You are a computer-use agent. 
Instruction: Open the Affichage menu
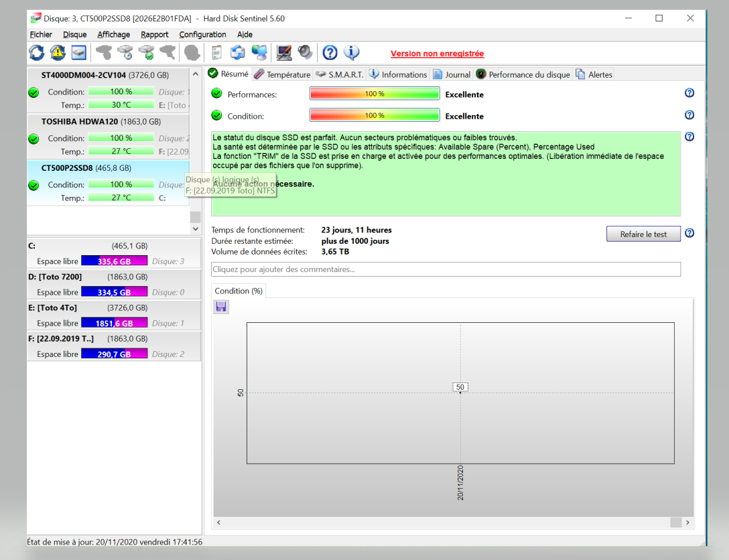[x=113, y=34]
